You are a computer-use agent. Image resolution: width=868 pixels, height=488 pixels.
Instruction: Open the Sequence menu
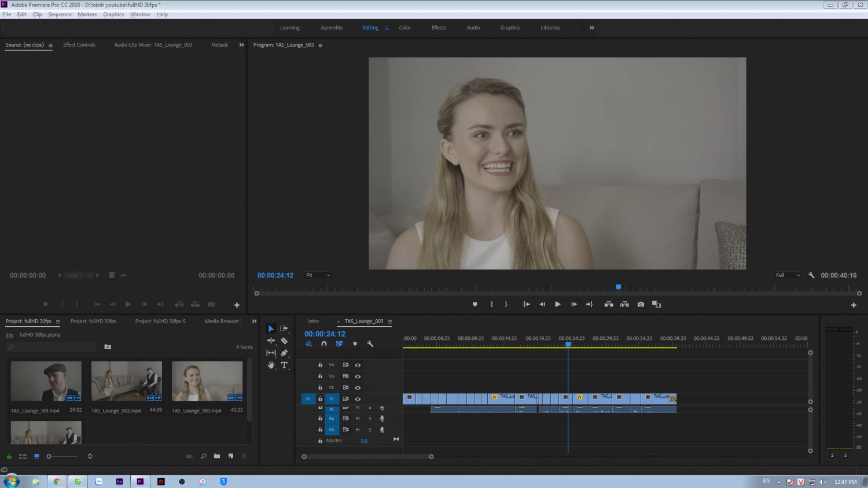[60, 14]
